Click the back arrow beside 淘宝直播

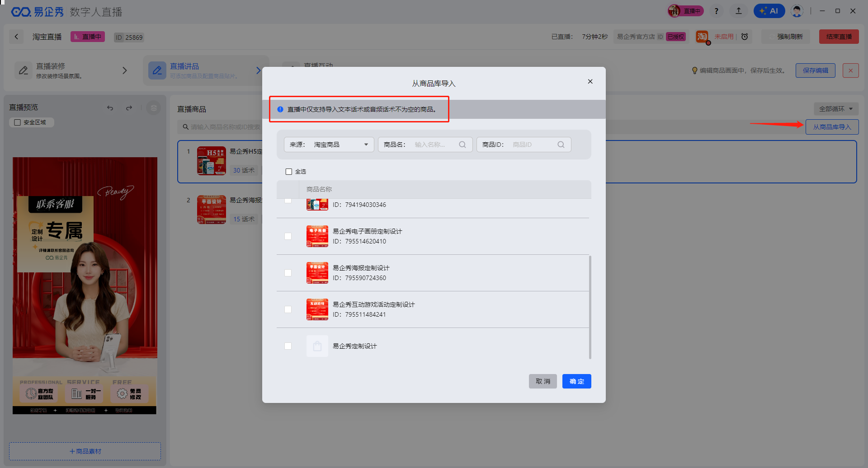(17, 37)
